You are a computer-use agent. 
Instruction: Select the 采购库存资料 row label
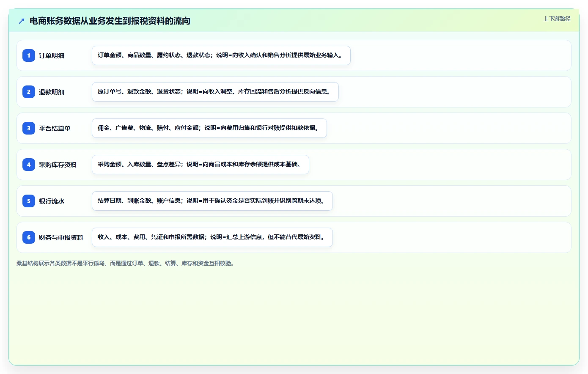pos(58,165)
